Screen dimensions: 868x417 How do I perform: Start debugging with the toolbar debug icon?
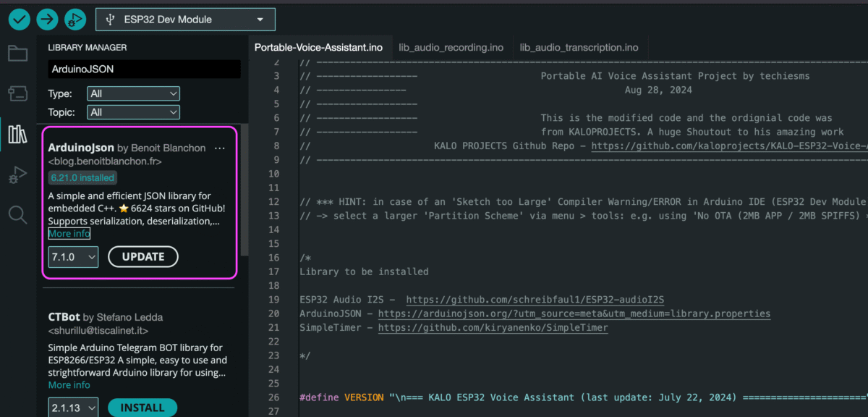pyautogui.click(x=75, y=19)
